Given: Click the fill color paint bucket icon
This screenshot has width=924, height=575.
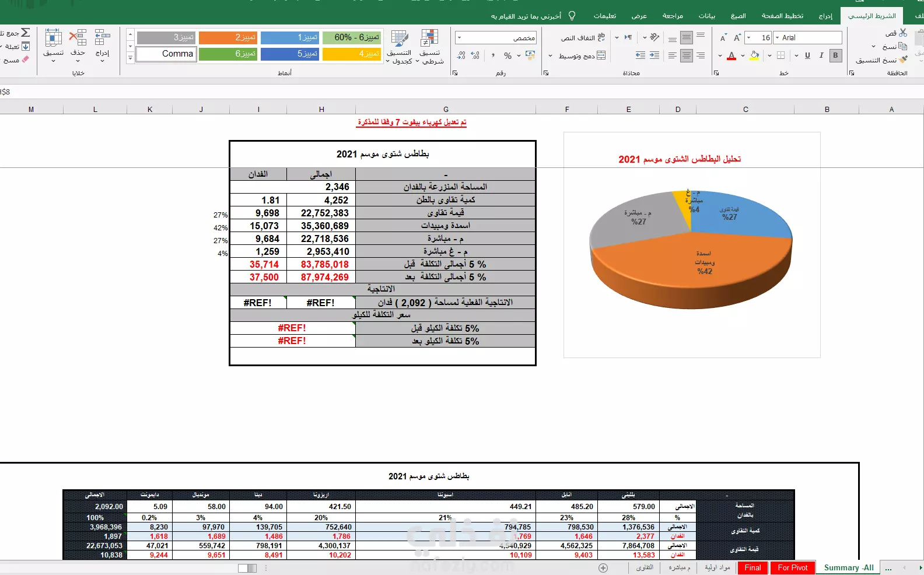Looking at the screenshot, I should [x=754, y=55].
